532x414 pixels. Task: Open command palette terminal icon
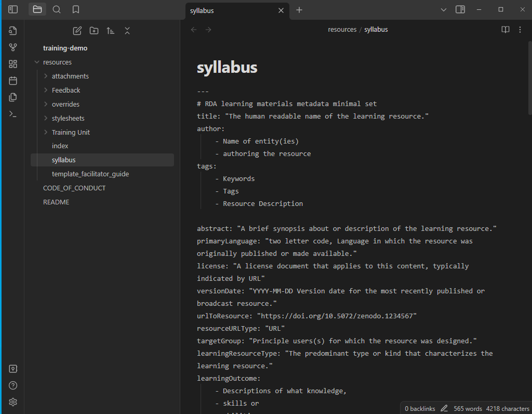(x=13, y=114)
